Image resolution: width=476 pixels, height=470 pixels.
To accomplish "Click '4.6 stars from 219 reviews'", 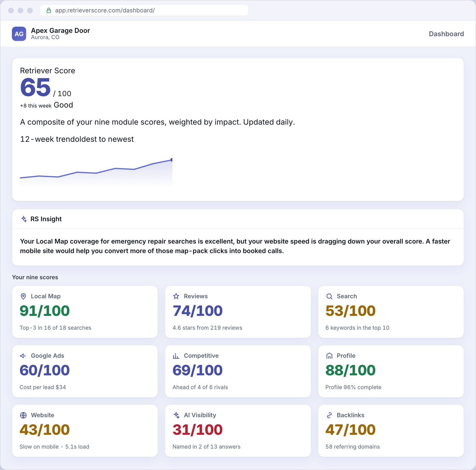I will tap(207, 328).
